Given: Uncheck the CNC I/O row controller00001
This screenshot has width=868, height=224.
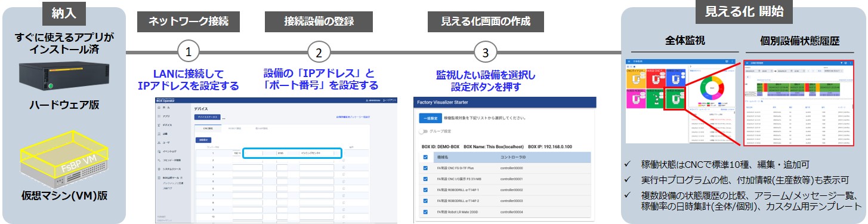Looking at the screenshot, I should (425, 179).
